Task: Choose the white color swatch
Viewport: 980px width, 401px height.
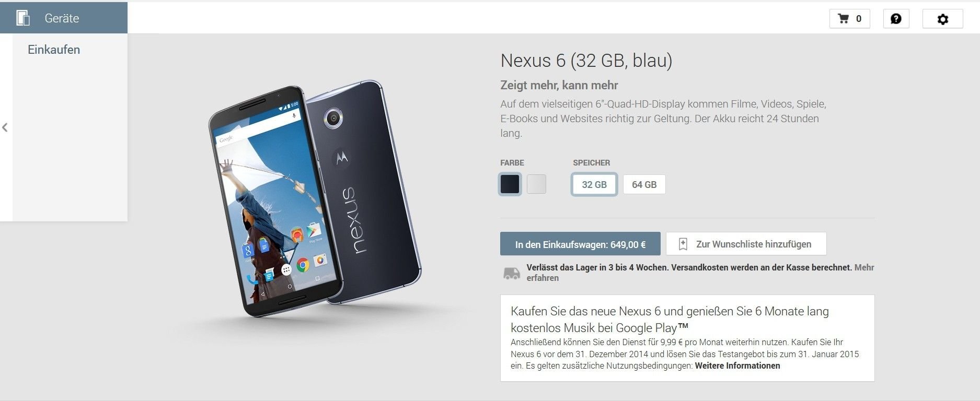Action: [536, 184]
